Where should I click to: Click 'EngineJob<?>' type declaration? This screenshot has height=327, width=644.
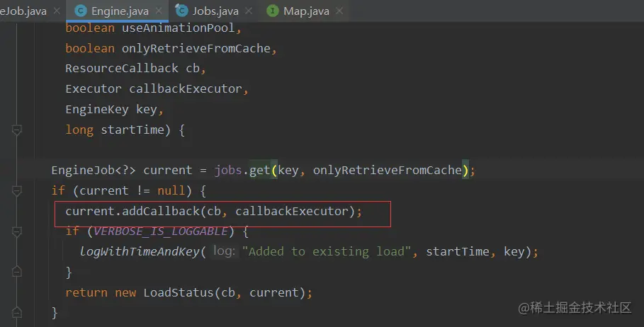click(94, 170)
